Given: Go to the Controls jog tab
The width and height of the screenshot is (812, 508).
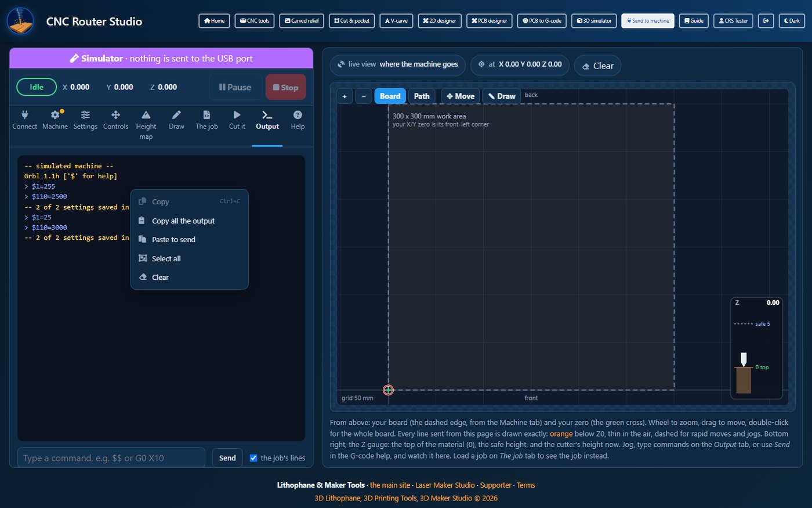Looking at the screenshot, I should point(116,120).
